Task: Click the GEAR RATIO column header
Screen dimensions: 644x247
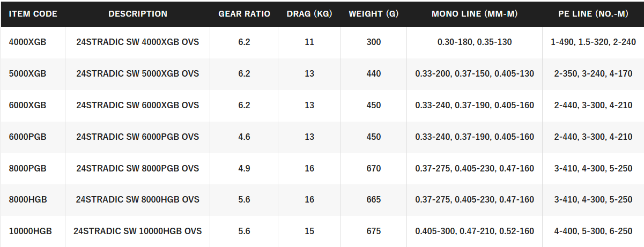Action: [x=244, y=13]
